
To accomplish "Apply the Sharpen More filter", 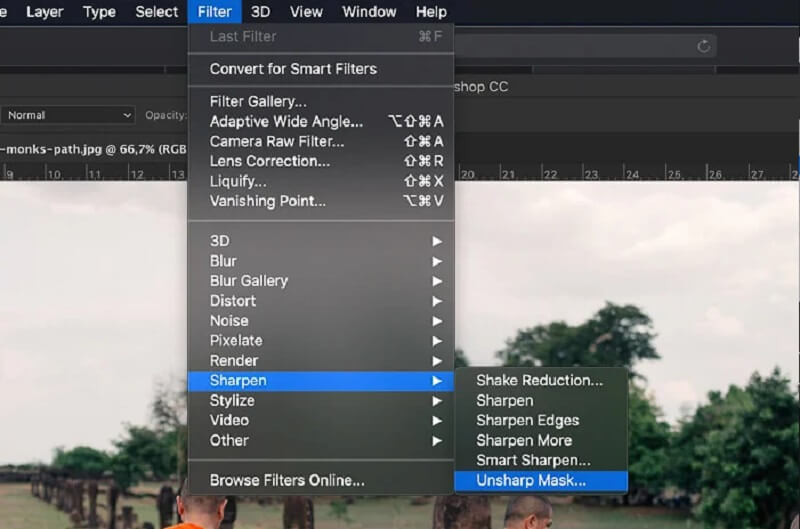I will [524, 441].
